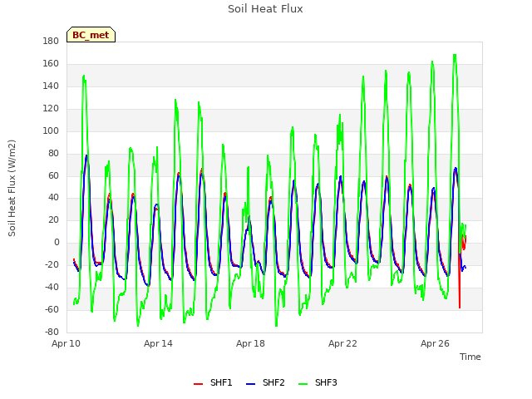Click the -60 y-axis tick label
532x399 pixels.
(52, 309)
